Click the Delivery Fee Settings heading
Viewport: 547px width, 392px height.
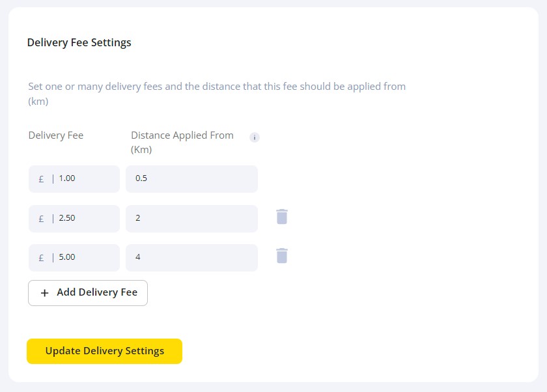tap(78, 42)
